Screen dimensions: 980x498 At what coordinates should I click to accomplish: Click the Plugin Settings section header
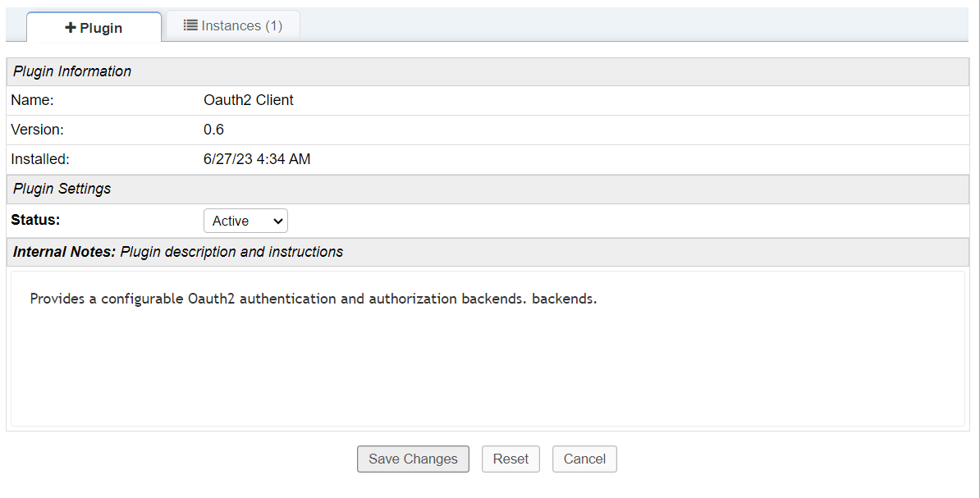pyautogui.click(x=62, y=189)
